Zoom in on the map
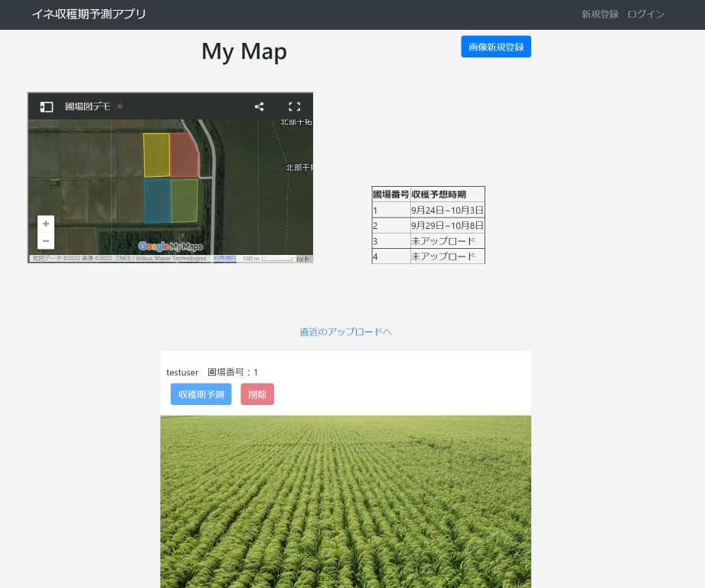705x588 pixels. [46, 224]
